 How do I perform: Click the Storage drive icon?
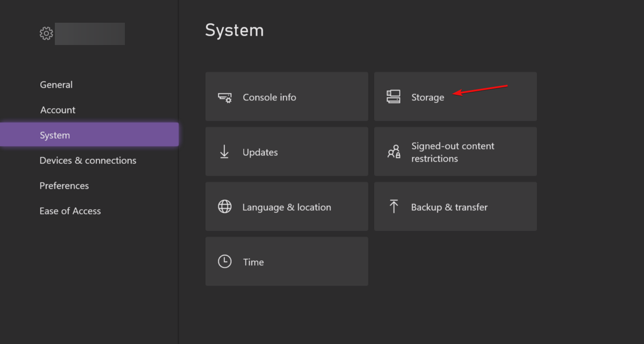click(393, 96)
